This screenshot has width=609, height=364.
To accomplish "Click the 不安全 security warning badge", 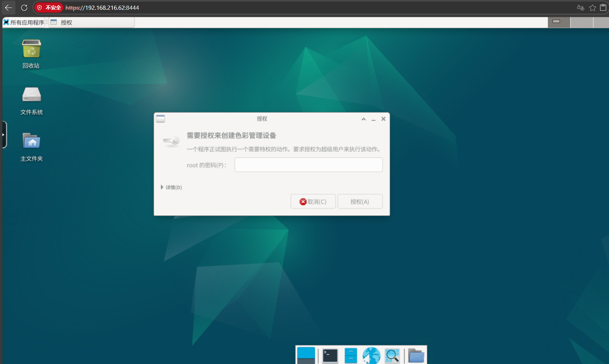I will [x=49, y=8].
